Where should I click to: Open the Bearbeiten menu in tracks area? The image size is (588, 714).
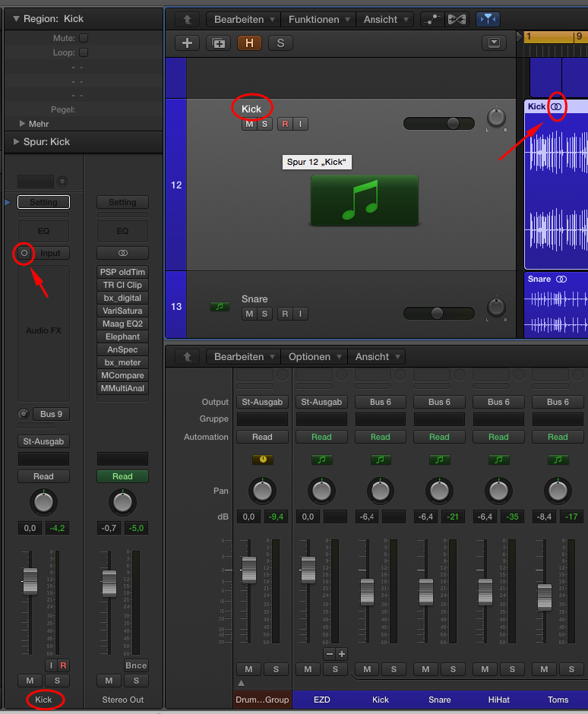point(244,20)
